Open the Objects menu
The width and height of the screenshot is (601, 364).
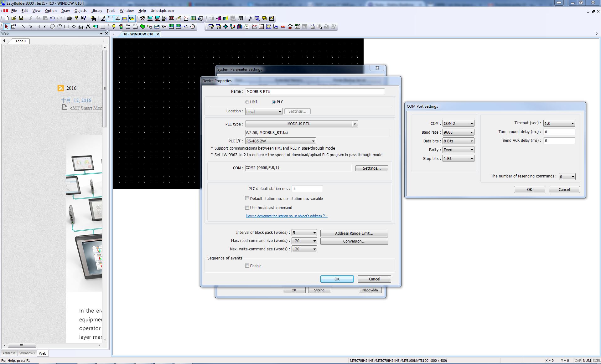click(80, 11)
